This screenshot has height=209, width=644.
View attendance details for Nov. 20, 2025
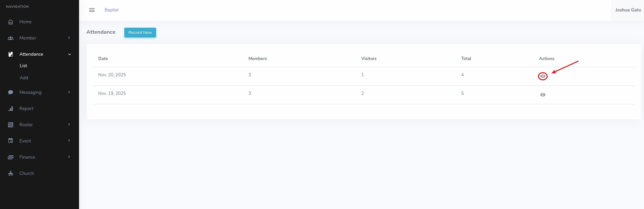(543, 76)
